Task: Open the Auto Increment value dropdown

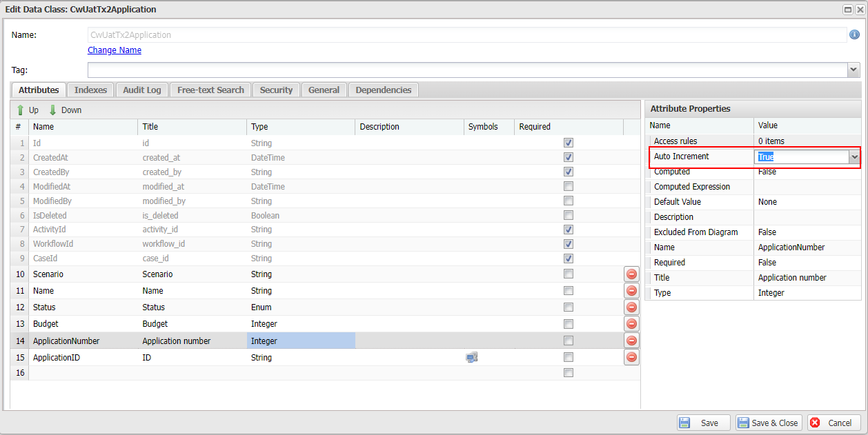Action: pos(855,157)
